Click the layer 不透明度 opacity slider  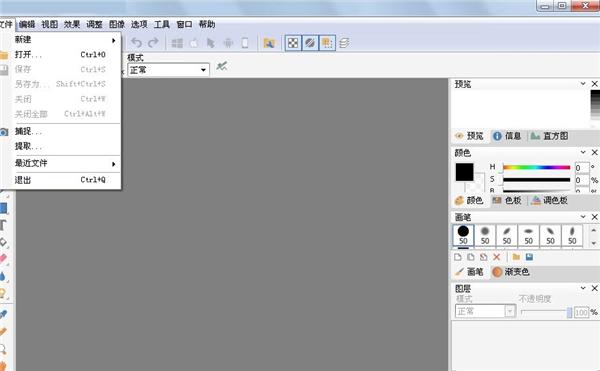click(x=546, y=312)
